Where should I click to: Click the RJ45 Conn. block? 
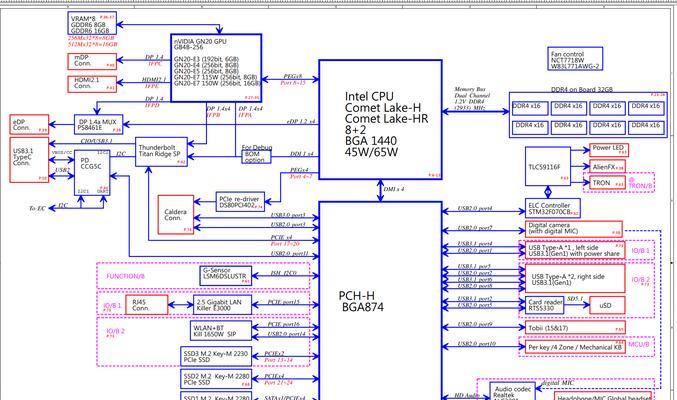[x=146, y=305]
